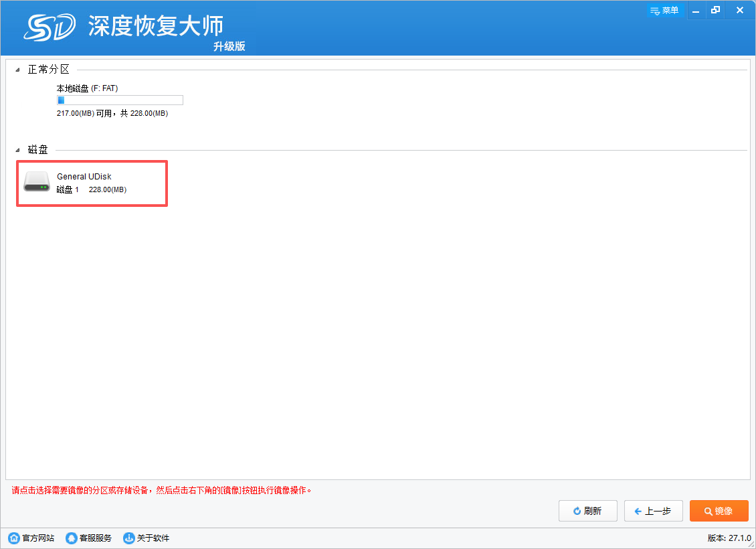The image size is (756, 549).
Task: Restore down the application window
Action: pos(716,11)
